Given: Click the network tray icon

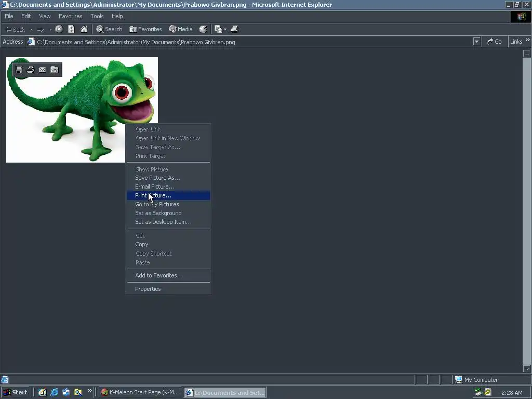Looking at the screenshot, I should point(478,393).
